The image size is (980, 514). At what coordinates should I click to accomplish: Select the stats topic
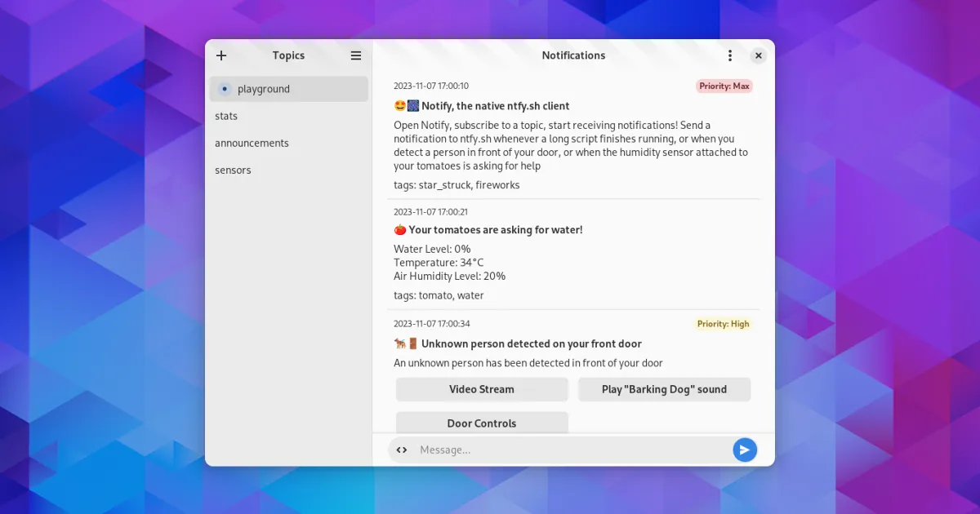pos(226,116)
